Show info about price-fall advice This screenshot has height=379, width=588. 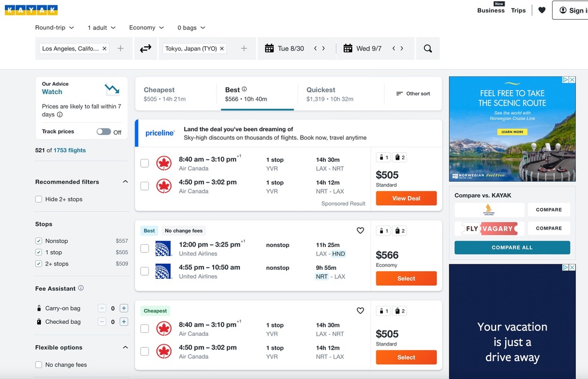(59, 115)
